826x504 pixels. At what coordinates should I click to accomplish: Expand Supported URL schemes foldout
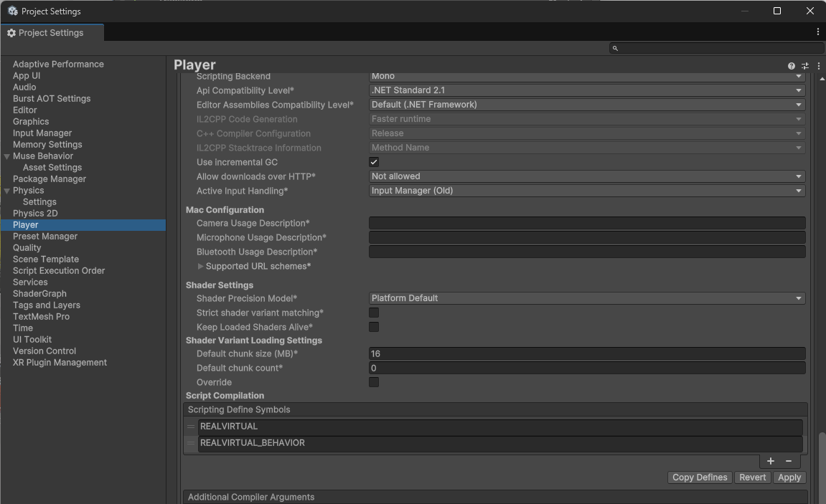click(x=201, y=267)
